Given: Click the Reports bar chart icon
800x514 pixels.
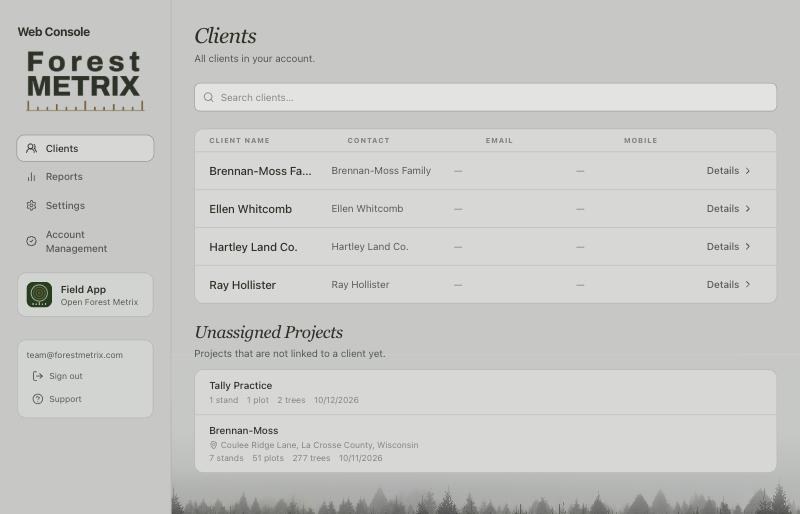Looking at the screenshot, I should (x=32, y=177).
